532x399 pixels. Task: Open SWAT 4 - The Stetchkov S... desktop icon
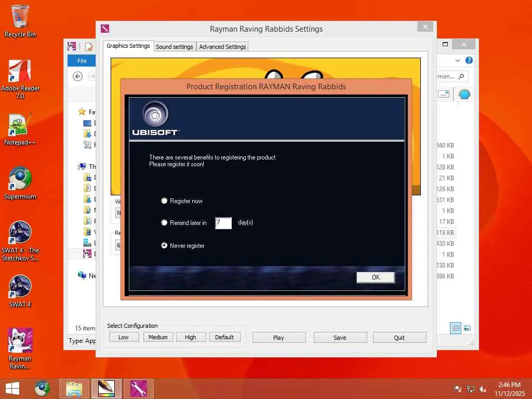[20, 241]
